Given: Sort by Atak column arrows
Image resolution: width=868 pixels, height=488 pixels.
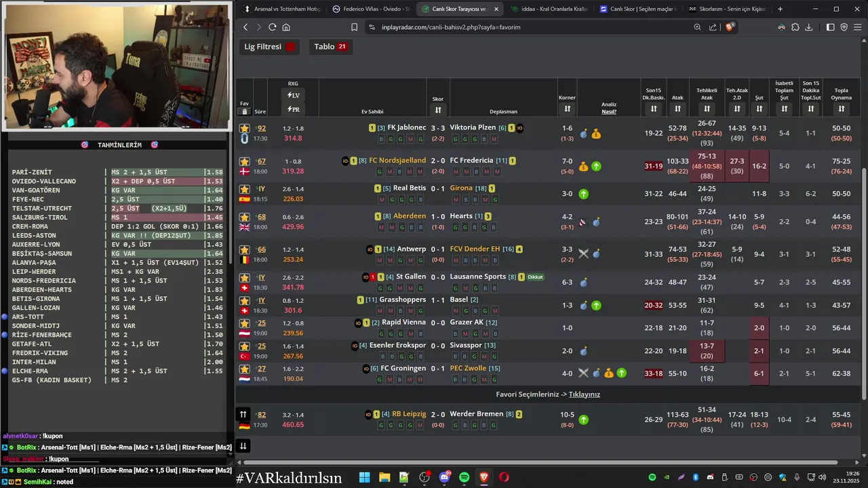Looking at the screenshot, I should tap(677, 108).
